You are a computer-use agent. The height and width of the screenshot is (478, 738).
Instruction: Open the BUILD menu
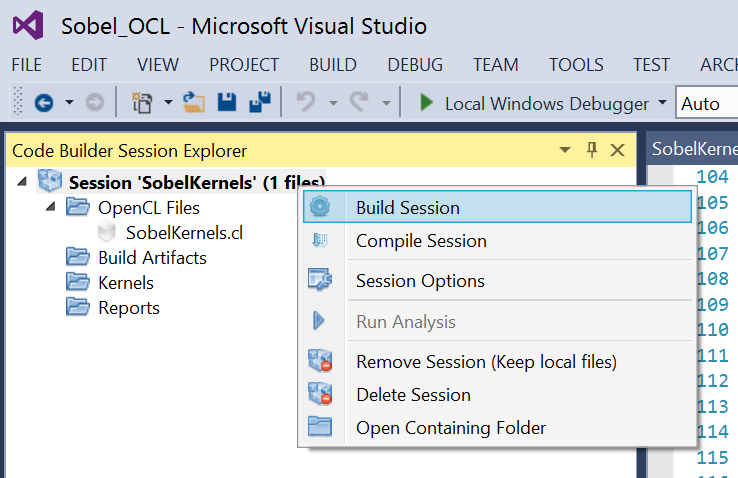point(333,64)
